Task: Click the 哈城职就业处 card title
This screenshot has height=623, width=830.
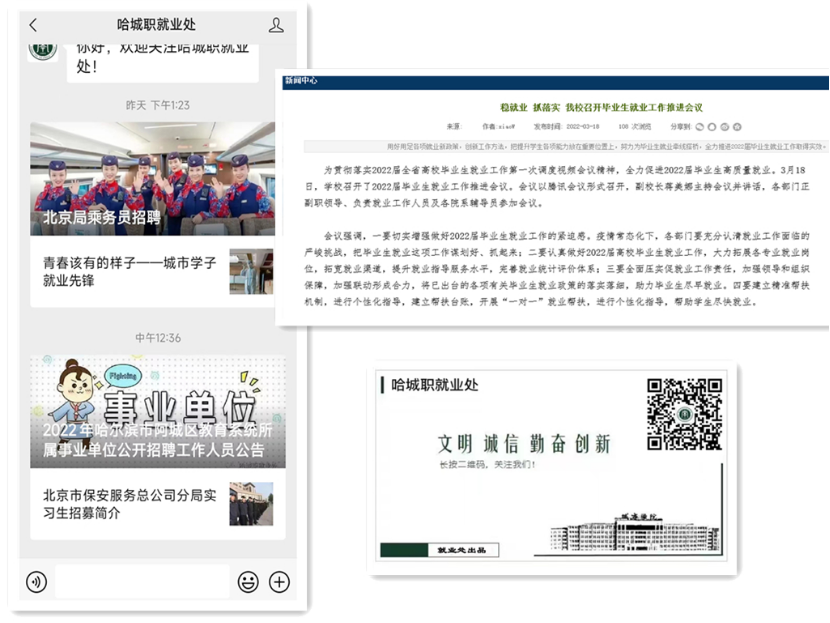Action: [x=435, y=385]
